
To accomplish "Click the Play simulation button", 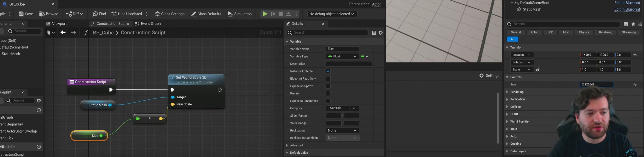I will 265,14.
